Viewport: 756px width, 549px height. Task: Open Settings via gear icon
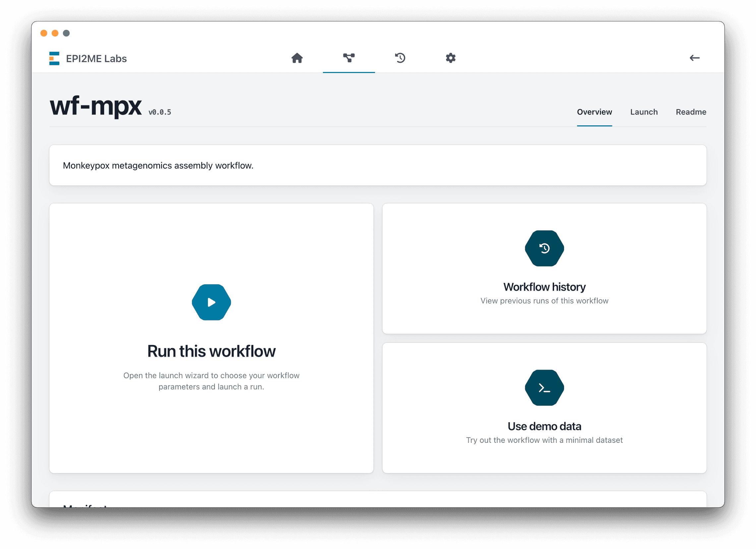click(x=451, y=58)
